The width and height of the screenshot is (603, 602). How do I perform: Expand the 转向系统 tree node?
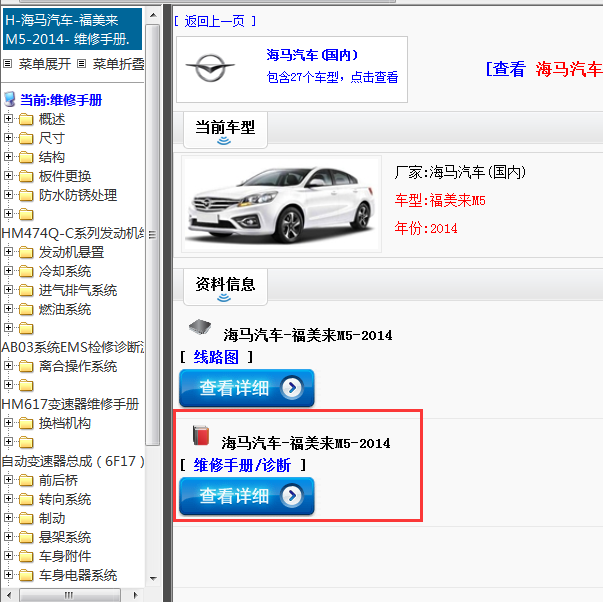(x=8, y=499)
